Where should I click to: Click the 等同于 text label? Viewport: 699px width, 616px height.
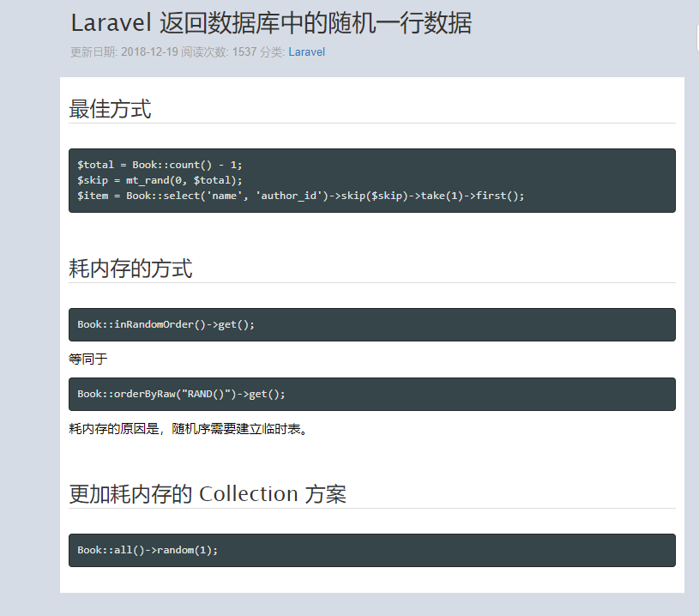coord(87,359)
